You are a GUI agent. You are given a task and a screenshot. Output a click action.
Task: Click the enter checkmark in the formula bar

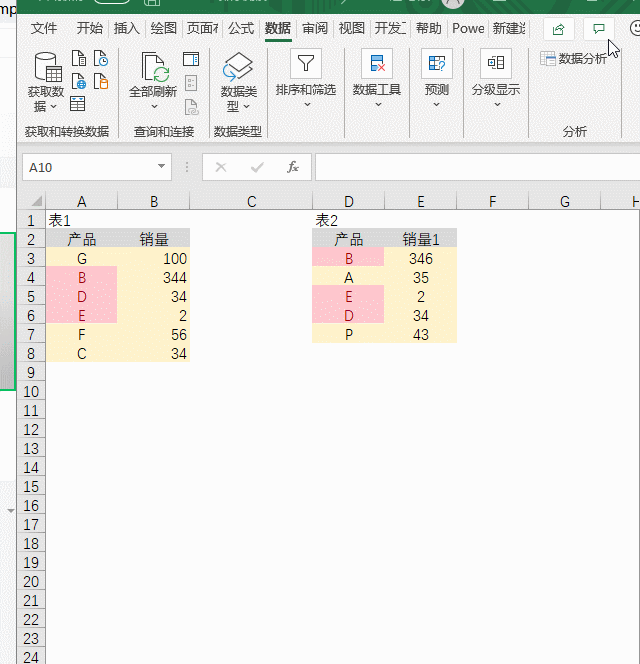257,167
